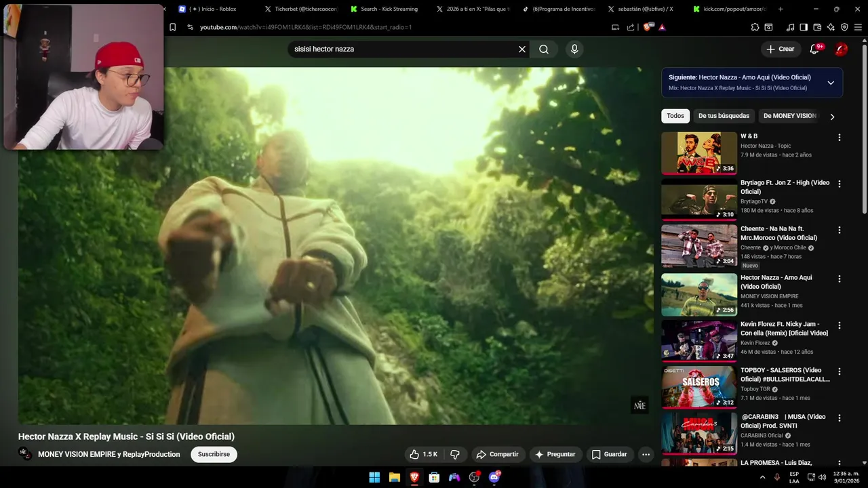Open Brave main hamburger menu
868x488 pixels.
[x=858, y=27]
